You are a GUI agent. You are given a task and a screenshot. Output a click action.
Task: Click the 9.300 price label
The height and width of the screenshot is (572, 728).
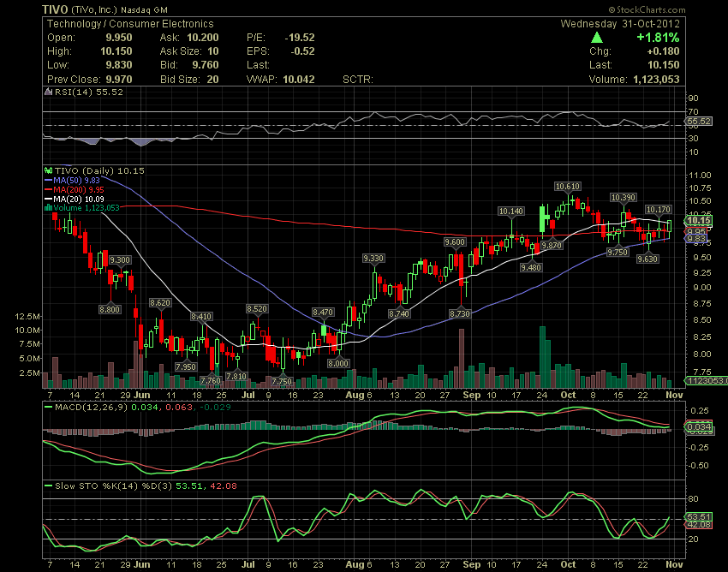tap(120, 260)
